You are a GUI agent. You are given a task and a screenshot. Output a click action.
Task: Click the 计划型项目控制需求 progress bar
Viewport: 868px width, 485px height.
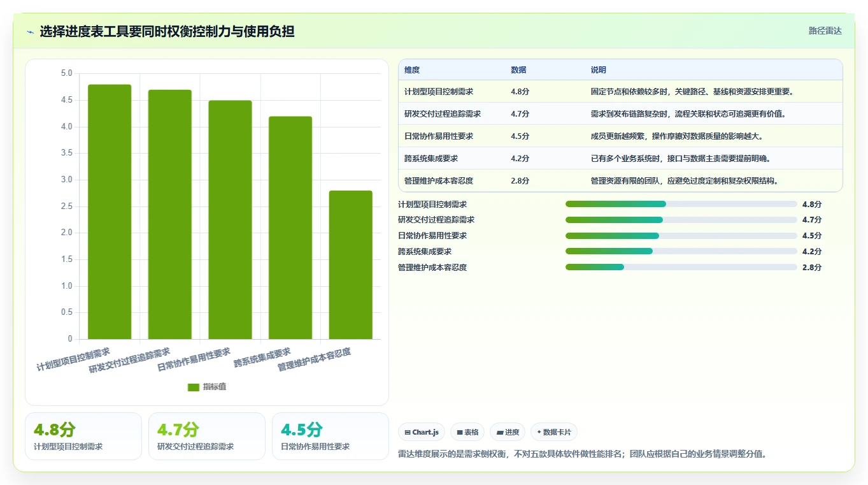[681, 204]
